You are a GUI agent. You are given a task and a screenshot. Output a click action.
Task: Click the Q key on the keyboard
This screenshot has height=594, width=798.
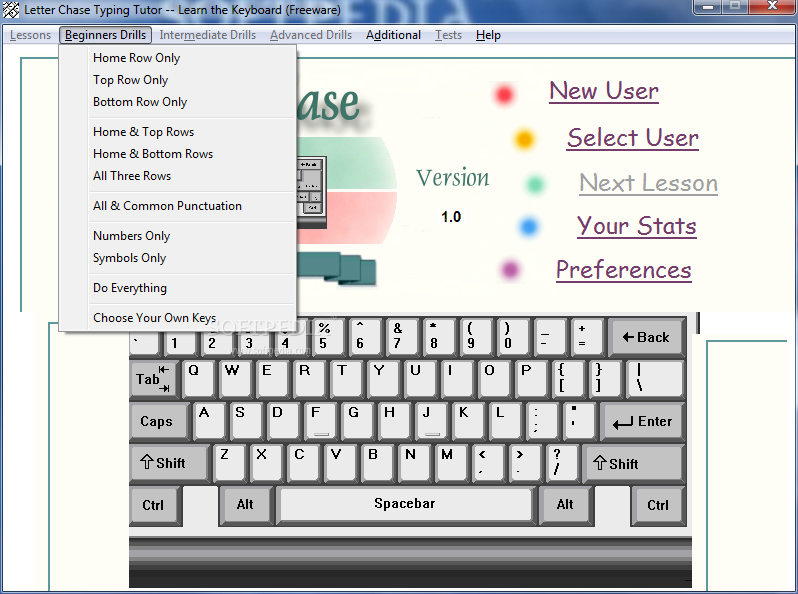(x=198, y=379)
